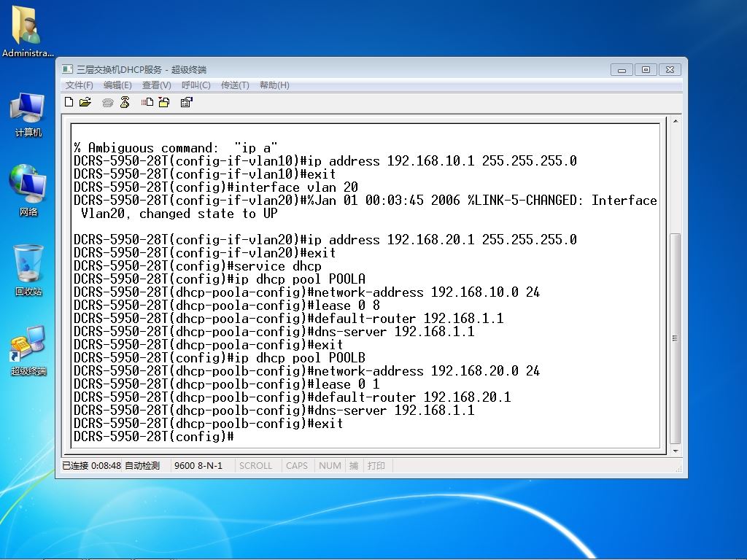This screenshot has height=560, width=747.
Task: Open the 编辑(E) menu
Action: (117, 85)
